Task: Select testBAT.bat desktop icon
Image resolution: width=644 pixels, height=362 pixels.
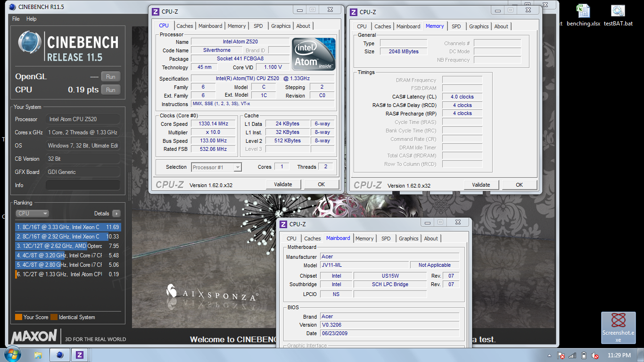Action: [618, 15]
